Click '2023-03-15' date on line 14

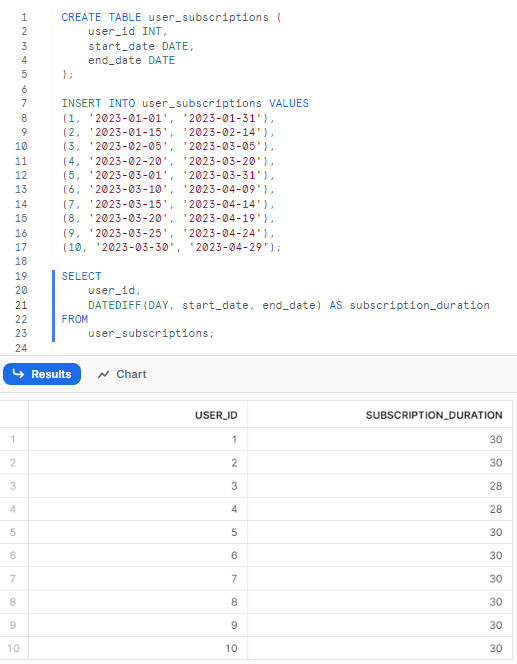[x=129, y=205]
